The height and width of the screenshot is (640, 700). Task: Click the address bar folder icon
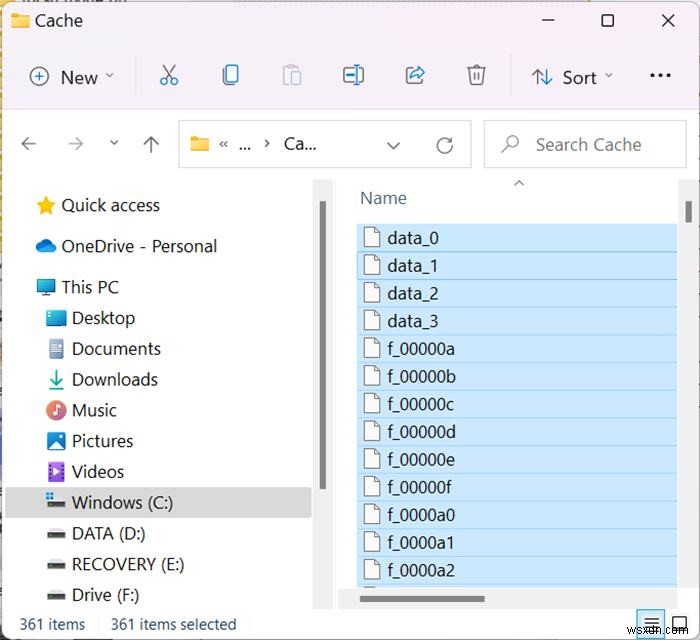[200, 144]
